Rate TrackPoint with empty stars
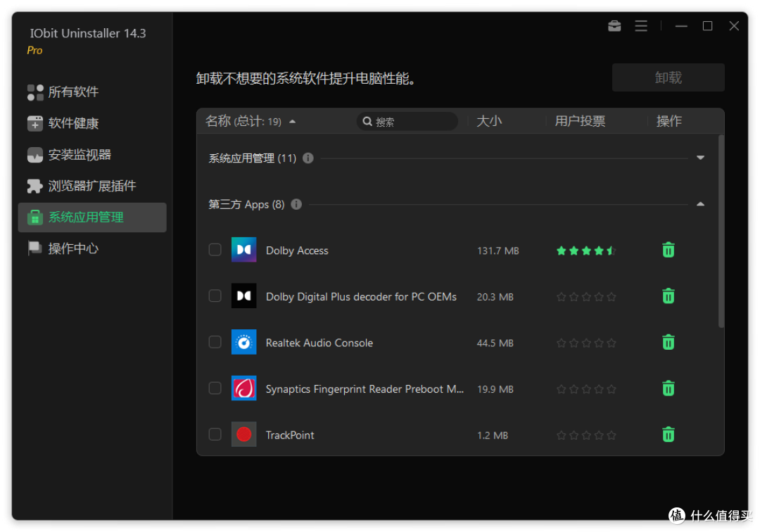The height and width of the screenshot is (532, 760). [x=585, y=435]
